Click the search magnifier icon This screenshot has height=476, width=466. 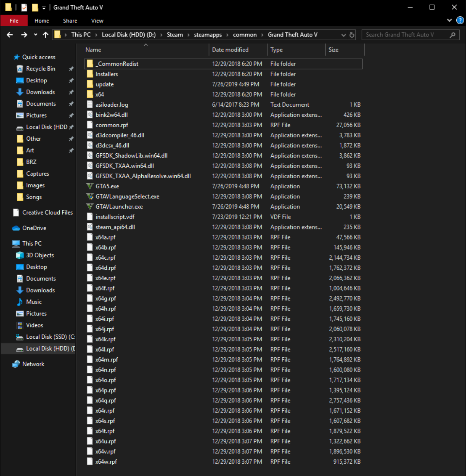453,35
